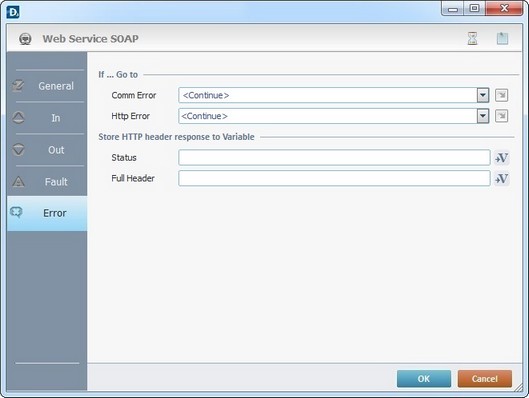Click the Error tab speech bubble icon

[16, 212]
